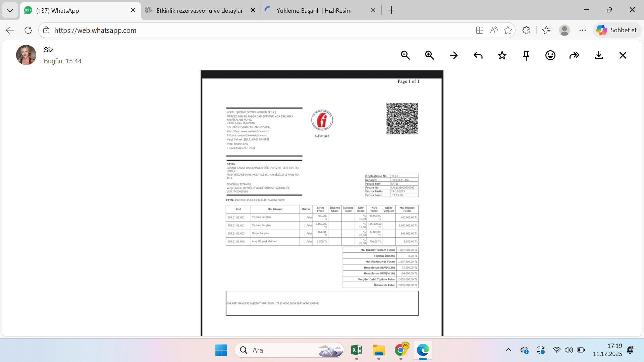Expand the tab actions dropdown

click(10, 10)
